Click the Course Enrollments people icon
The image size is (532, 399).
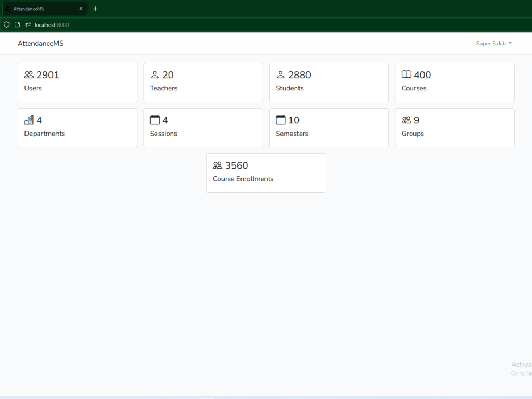pos(218,165)
